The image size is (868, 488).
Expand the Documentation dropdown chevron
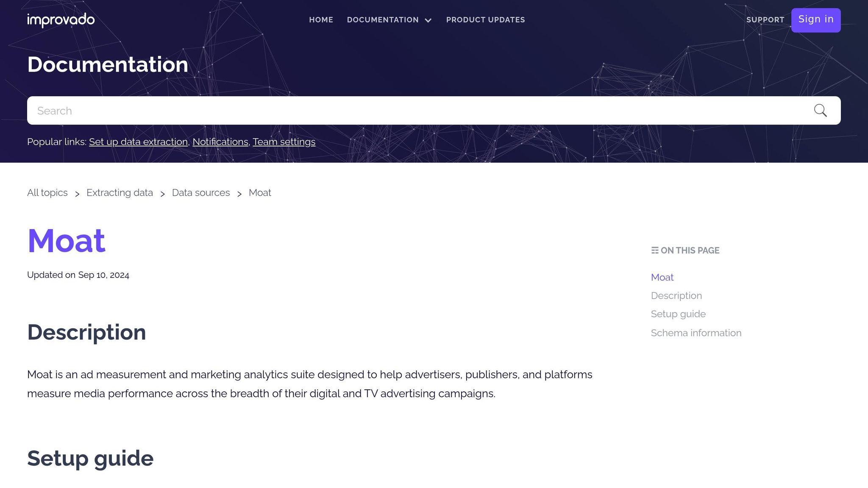click(428, 20)
